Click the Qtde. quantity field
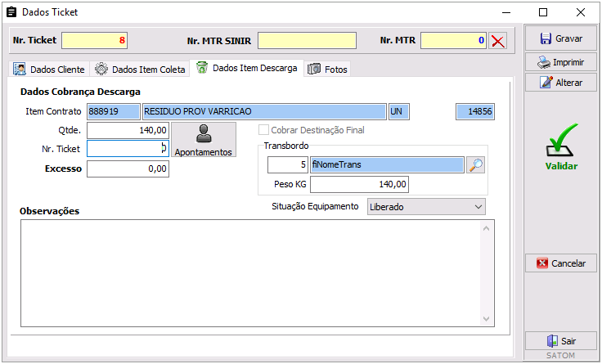 (128, 130)
